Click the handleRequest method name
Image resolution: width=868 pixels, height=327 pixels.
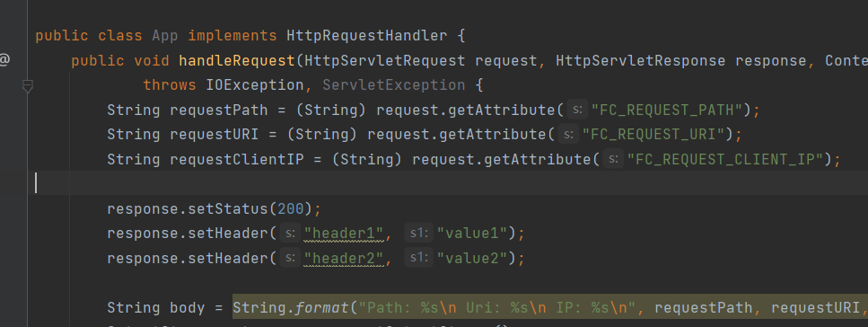click(237, 61)
